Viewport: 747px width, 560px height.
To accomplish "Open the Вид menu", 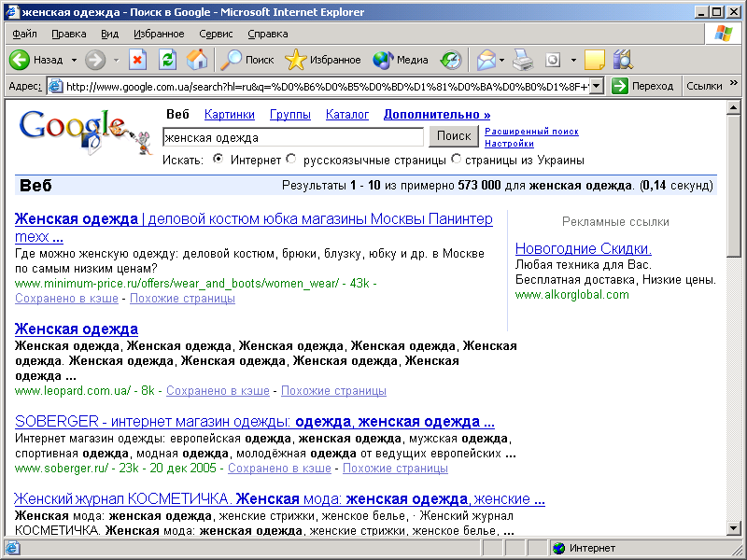I will click(x=109, y=34).
